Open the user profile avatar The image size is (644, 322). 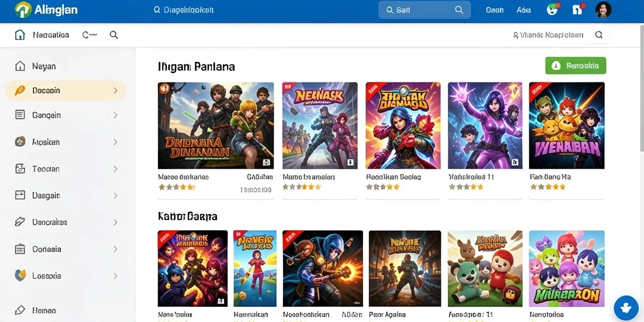(603, 9)
